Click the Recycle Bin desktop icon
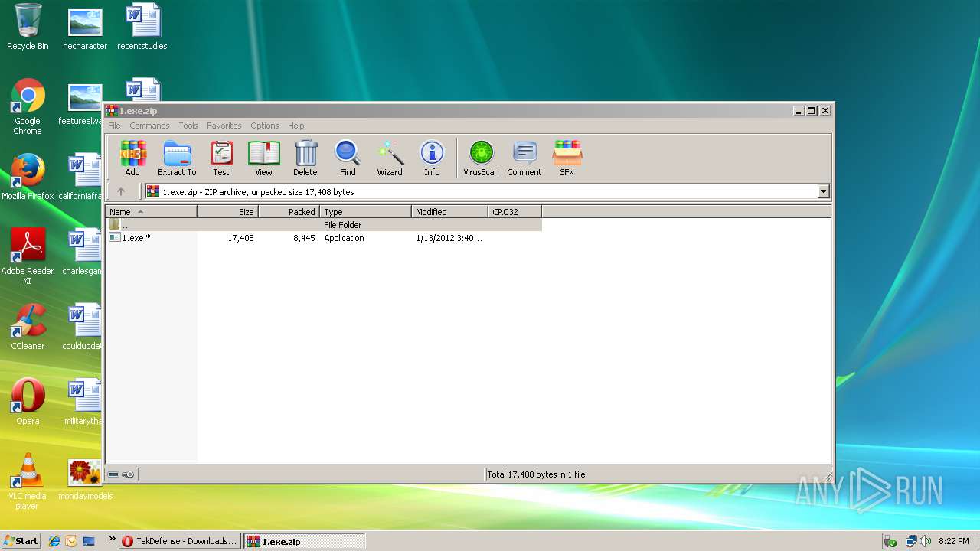This screenshot has height=551, width=980. pos(28,28)
